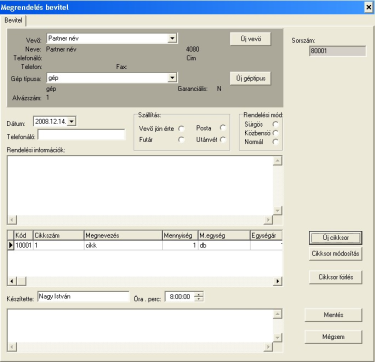
Task: Set order mode to Sürgős
Action: [x=275, y=124]
